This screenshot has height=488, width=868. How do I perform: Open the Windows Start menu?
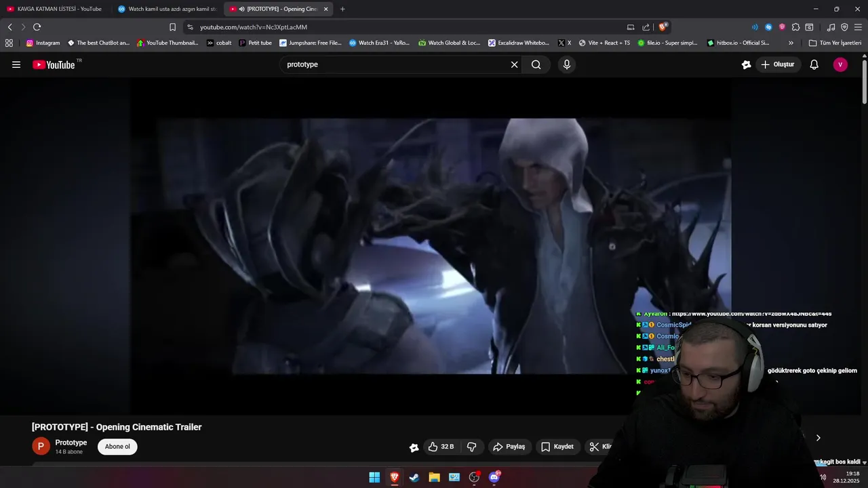(x=374, y=477)
